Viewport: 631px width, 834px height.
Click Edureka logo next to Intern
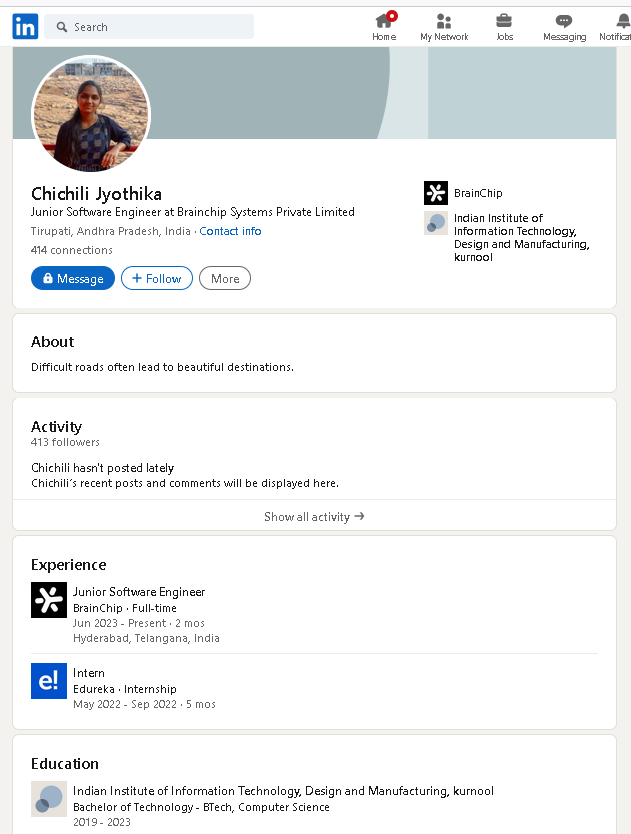[49, 681]
